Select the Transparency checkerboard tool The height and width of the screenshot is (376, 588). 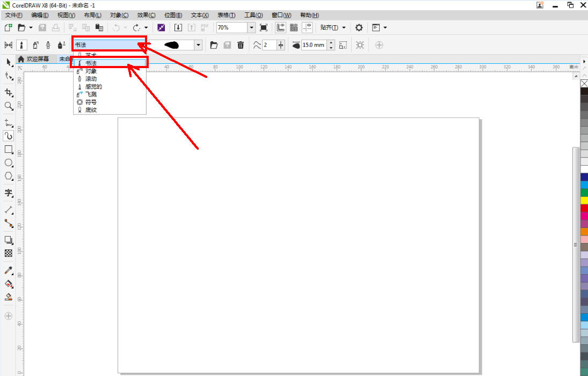(9, 253)
